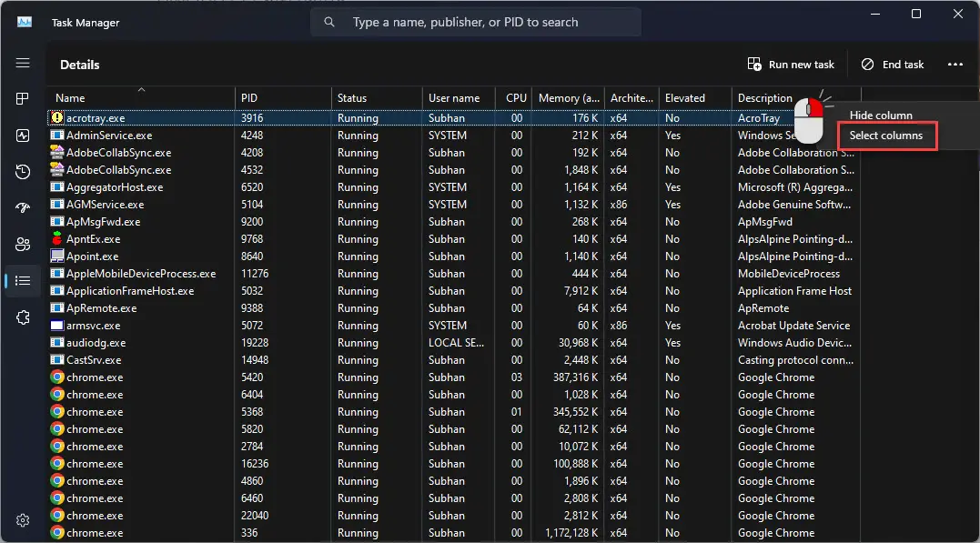The width and height of the screenshot is (980, 543).
Task: Click the audiodg.exe process icon
Action: click(x=57, y=342)
